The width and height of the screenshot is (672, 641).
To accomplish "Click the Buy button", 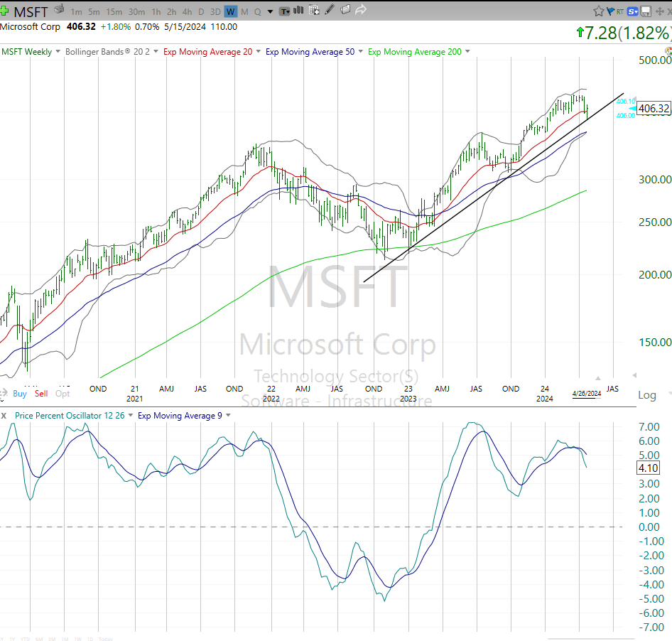I will click(x=19, y=393).
